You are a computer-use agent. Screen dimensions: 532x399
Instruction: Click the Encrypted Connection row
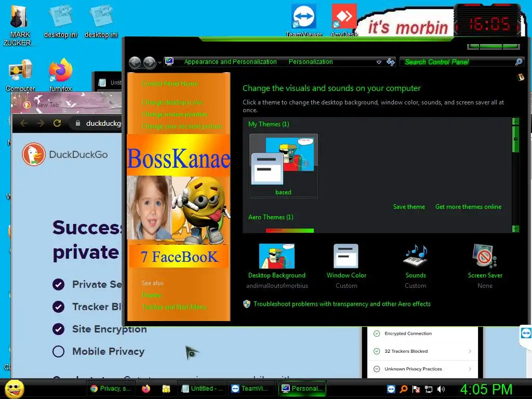pos(423,334)
